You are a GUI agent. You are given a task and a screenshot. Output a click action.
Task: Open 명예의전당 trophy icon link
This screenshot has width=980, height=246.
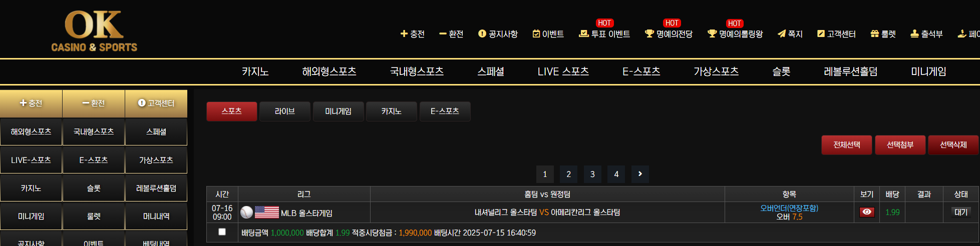point(649,33)
